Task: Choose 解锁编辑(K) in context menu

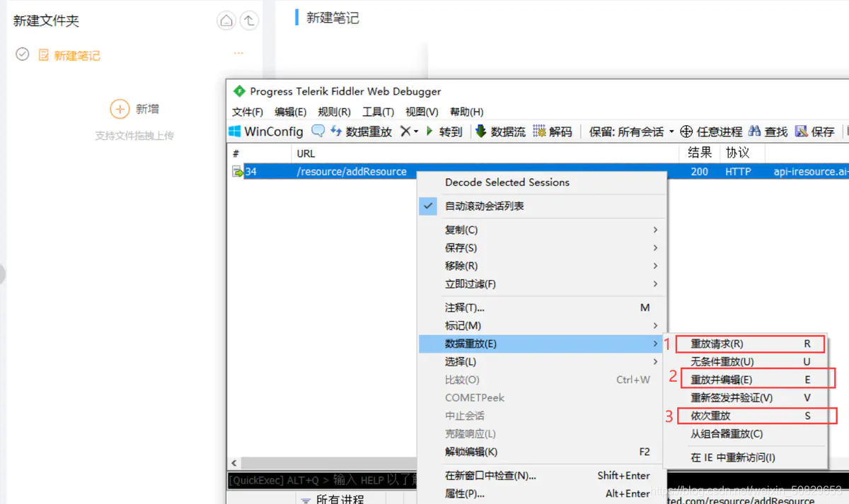Action: click(543, 452)
